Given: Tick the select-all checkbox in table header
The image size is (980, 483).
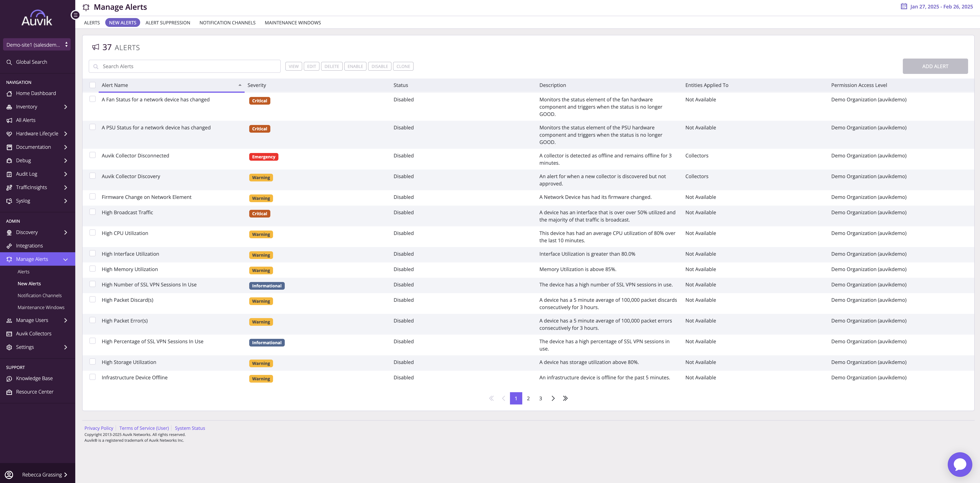Looking at the screenshot, I should (x=92, y=85).
